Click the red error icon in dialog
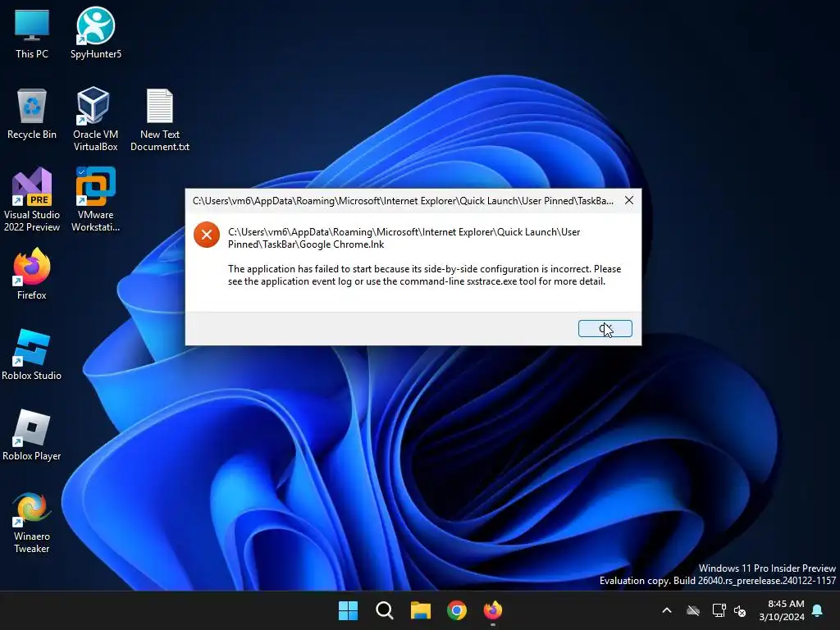The height and width of the screenshot is (630, 840). point(207,235)
